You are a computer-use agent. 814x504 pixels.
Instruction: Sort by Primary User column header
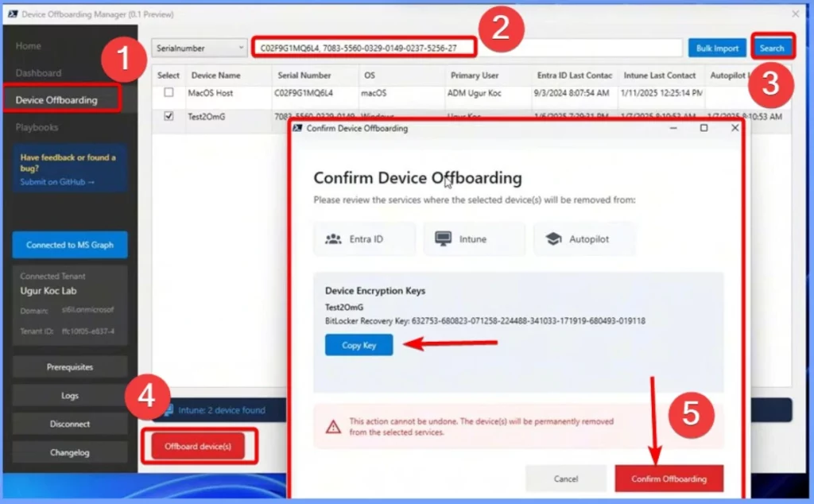pos(474,76)
